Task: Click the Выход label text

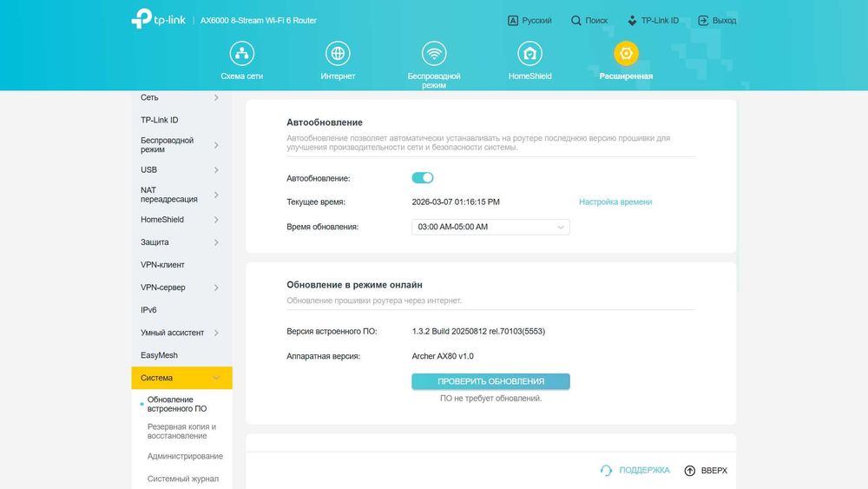Action: point(724,21)
